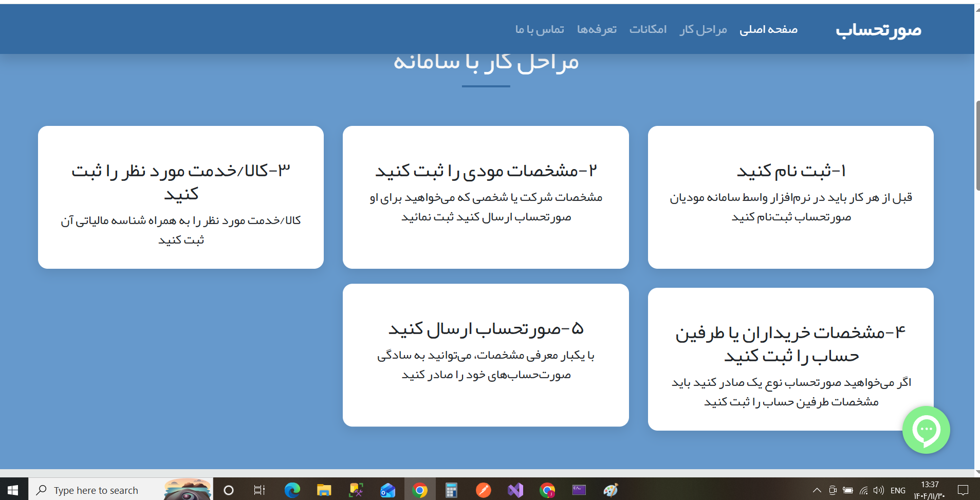980x500 pixels.
Task: Go to صفحه اصلی nav item
Action: pyautogui.click(x=768, y=30)
